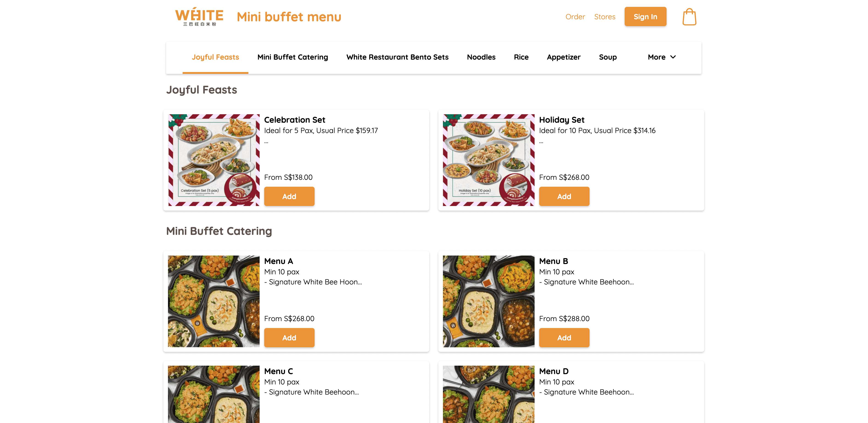This screenshot has height=423, width=868.
Task: Open the White Restaurant Bento Sets tab
Action: (x=397, y=57)
